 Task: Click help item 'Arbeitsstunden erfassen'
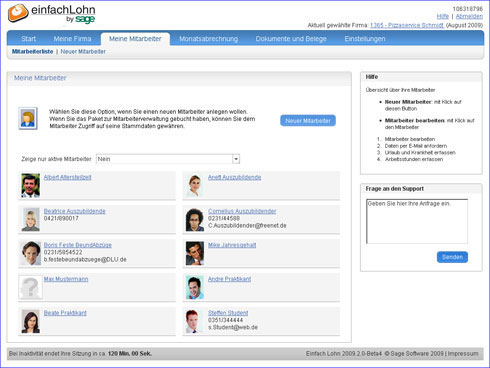coord(414,159)
